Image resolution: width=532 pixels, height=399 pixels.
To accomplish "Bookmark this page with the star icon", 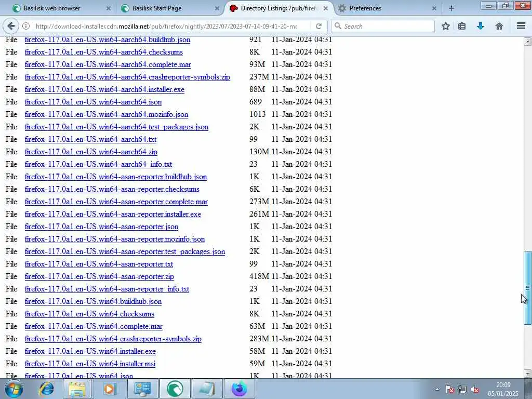I will 446,26.
